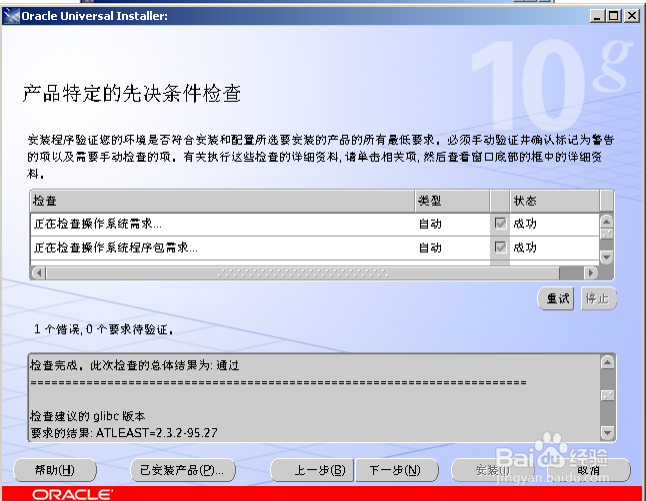Maximize the Oracle Universal Installer window
The image size is (646, 501).
(x=614, y=16)
